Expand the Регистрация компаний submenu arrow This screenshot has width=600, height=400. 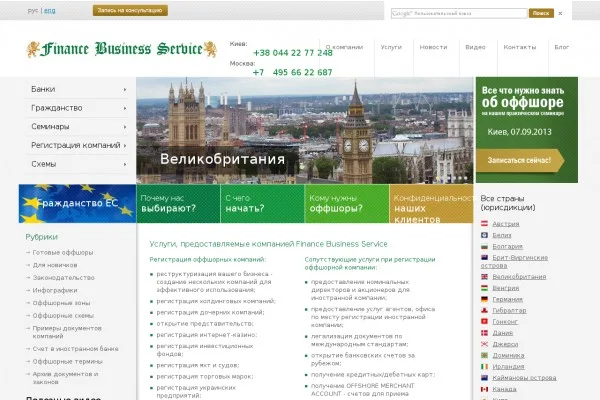[x=125, y=145]
